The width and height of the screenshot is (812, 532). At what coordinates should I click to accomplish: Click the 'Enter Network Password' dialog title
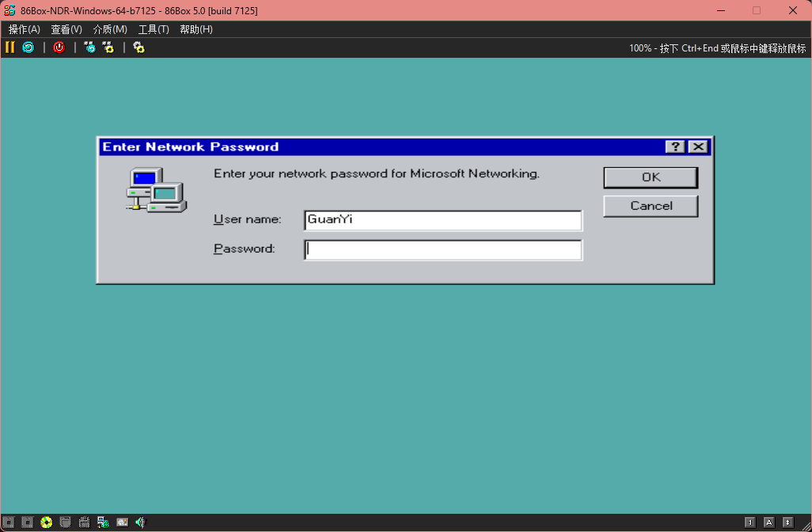[191, 146]
